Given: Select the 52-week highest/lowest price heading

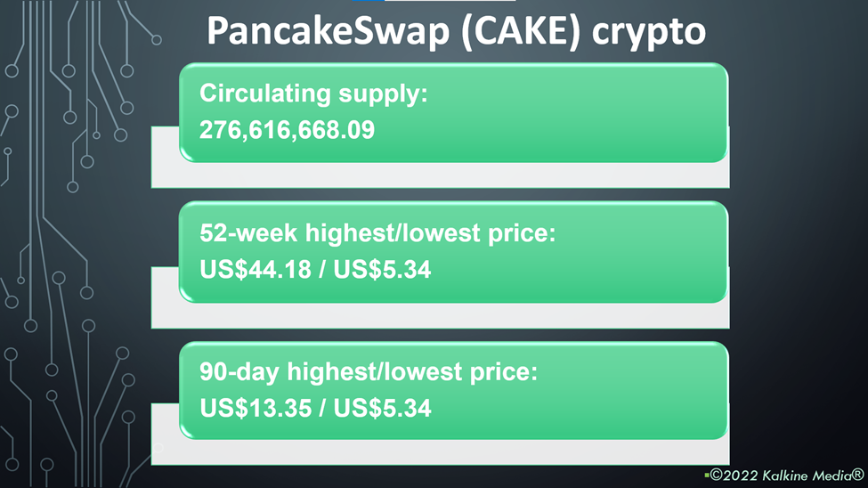Looking at the screenshot, I should 377,232.
